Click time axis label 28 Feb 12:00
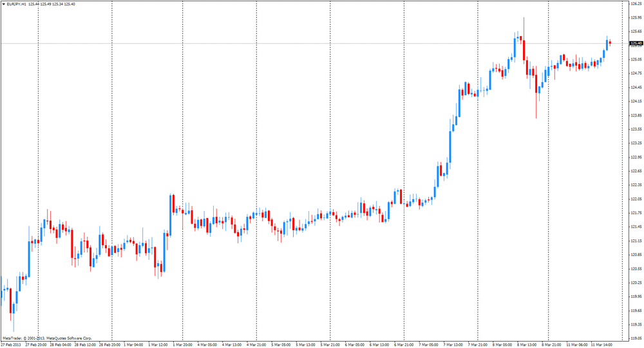 [86, 345]
